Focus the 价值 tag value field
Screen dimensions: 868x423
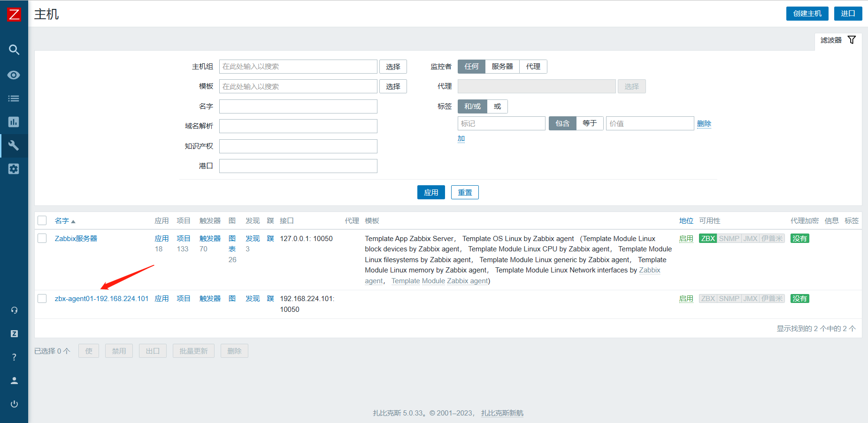[x=650, y=123]
